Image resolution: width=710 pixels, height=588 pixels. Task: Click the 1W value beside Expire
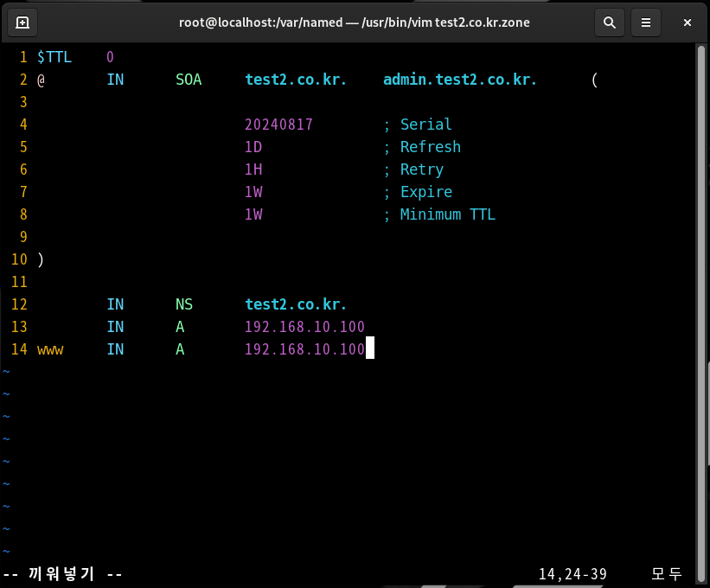[253, 192]
